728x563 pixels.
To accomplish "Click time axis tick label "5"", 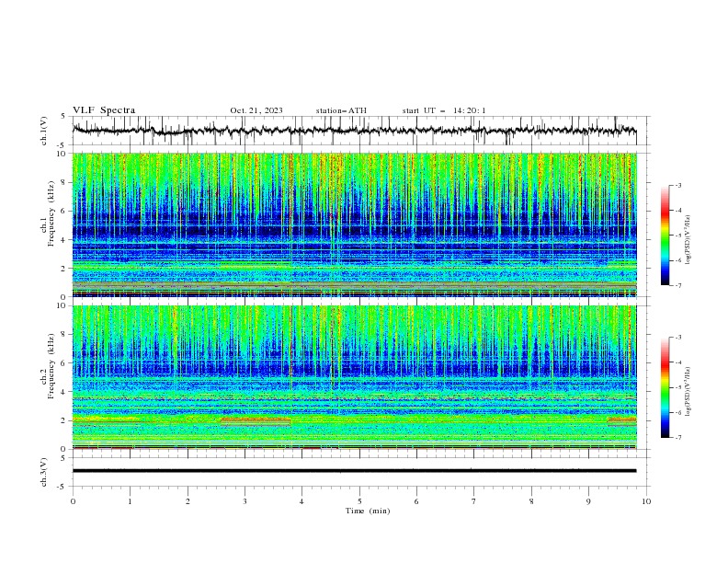I will [359, 501].
